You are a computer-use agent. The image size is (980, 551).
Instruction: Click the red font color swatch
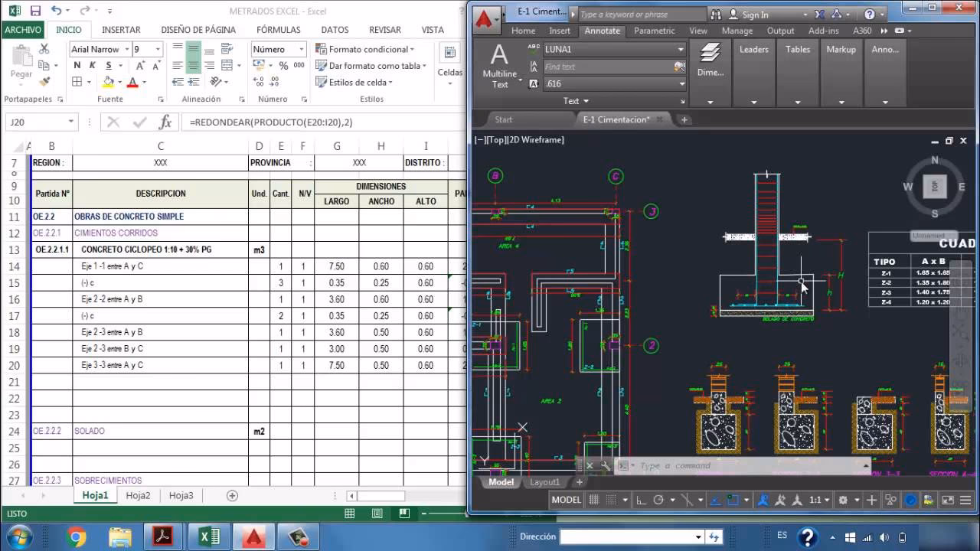pos(132,83)
